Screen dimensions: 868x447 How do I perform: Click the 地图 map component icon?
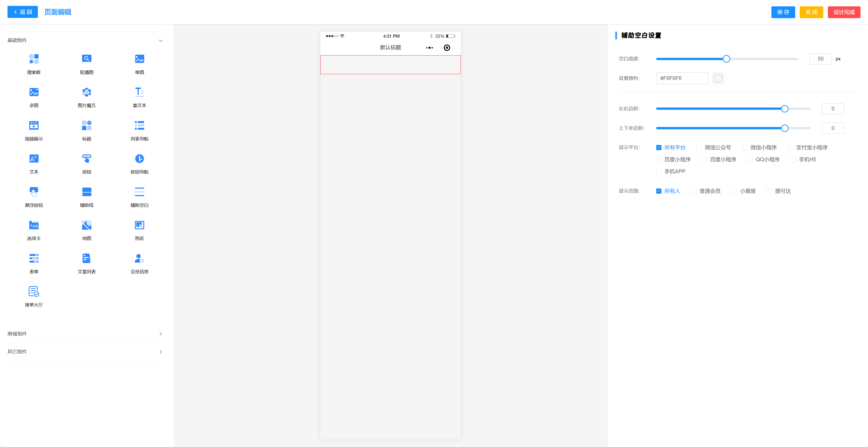pos(87,225)
